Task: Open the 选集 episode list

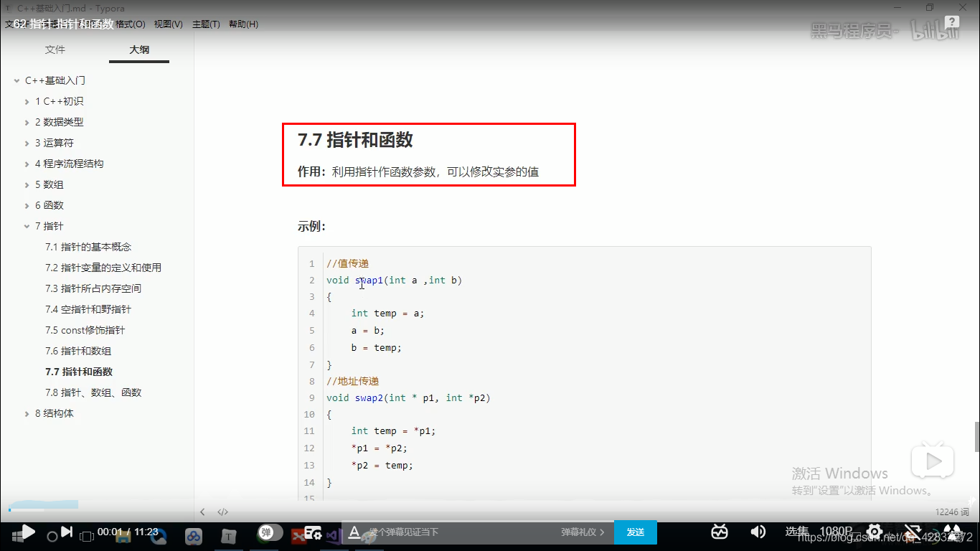Action: [x=797, y=532]
